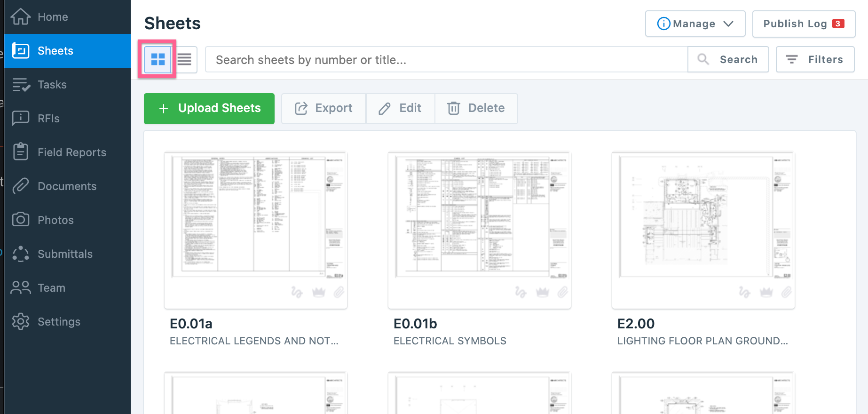Click title ELECTRICAL SYMBOLS
The height and width of the screenshot is (414, 868).
pyautogui.click(x=450, y=341)
